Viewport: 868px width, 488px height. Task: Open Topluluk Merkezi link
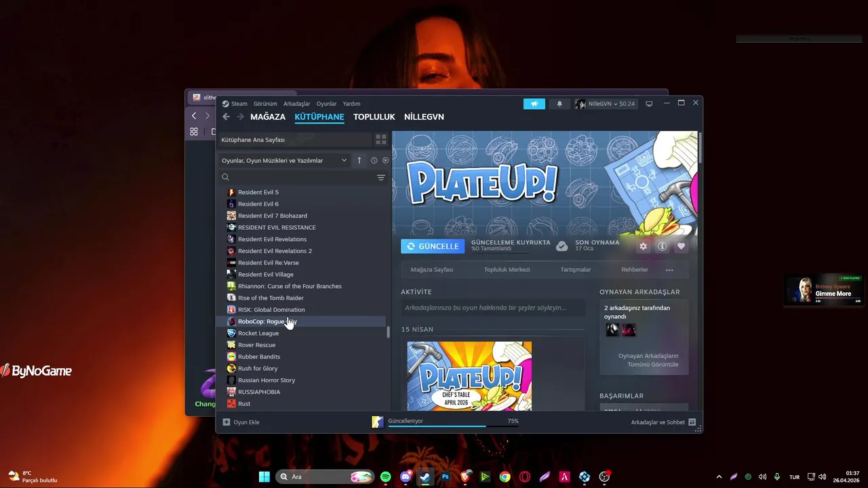(507, 270)
